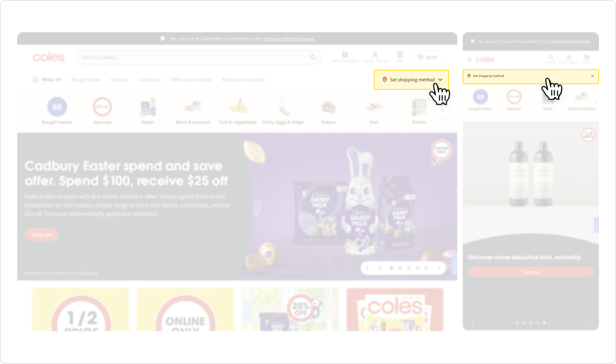Image resolution: width=616 pixels, height=364 pixels.
Task: Click the magnifier icon inside desktop search bar
Action: 313,57
